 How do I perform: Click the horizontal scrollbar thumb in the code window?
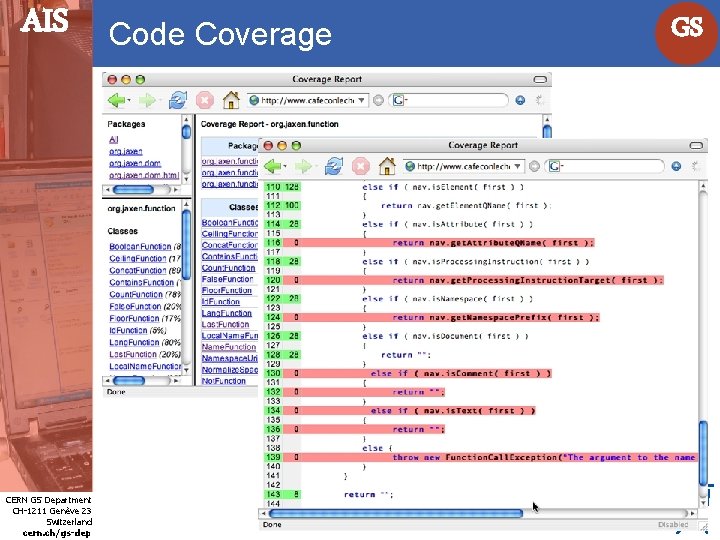point(396,513)
